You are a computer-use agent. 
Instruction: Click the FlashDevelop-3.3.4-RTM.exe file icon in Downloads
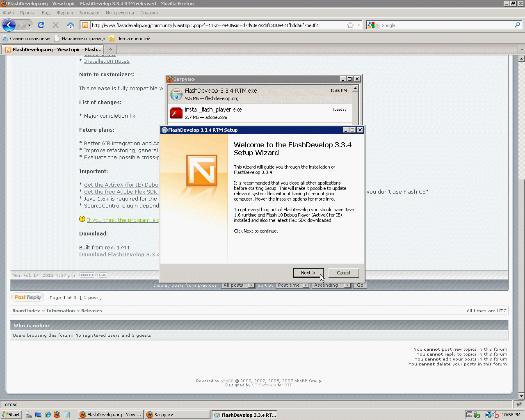point(176,94)
